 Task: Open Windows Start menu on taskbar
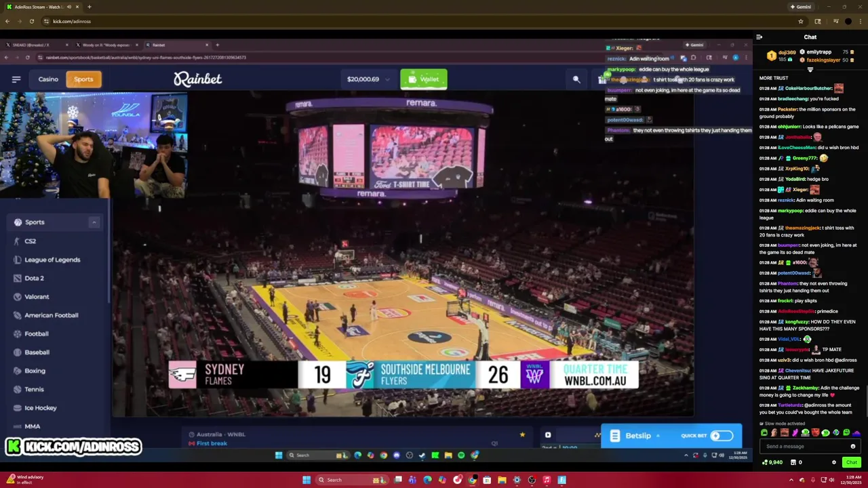(307, 480)
